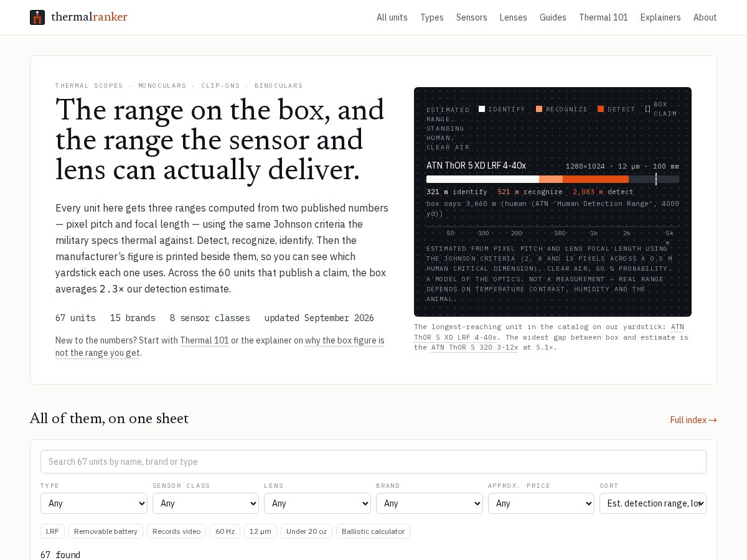Click the '8 sensor classes' stat
The image size is (747, 560).
click(x=210, y=318)
